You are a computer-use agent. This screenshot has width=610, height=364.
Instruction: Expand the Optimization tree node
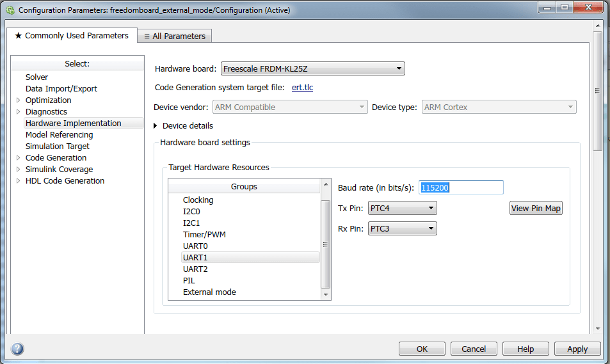click(18, 100)
